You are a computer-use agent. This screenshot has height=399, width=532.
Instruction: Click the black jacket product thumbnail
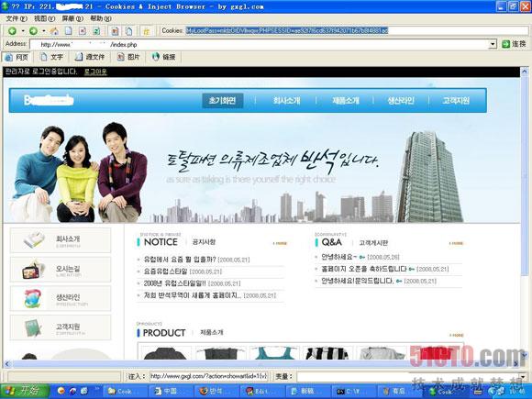165,352
